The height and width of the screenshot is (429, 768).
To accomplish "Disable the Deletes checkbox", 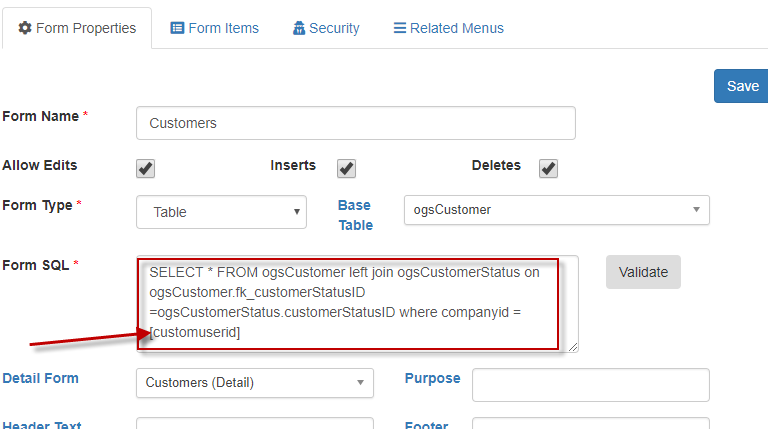I will (548, 168).
